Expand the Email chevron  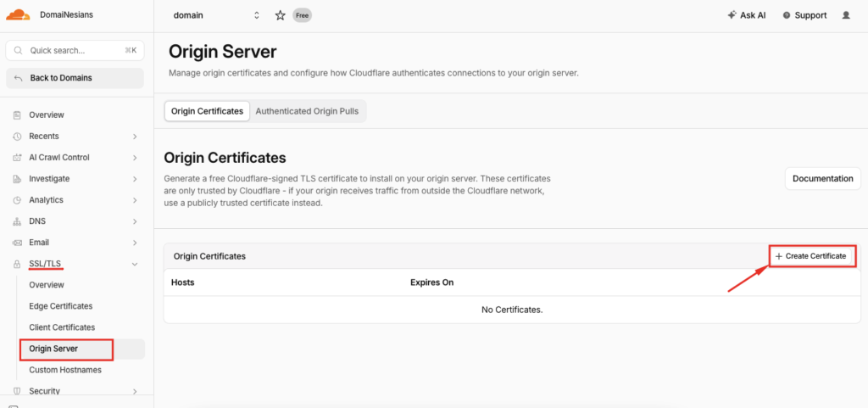135,243
